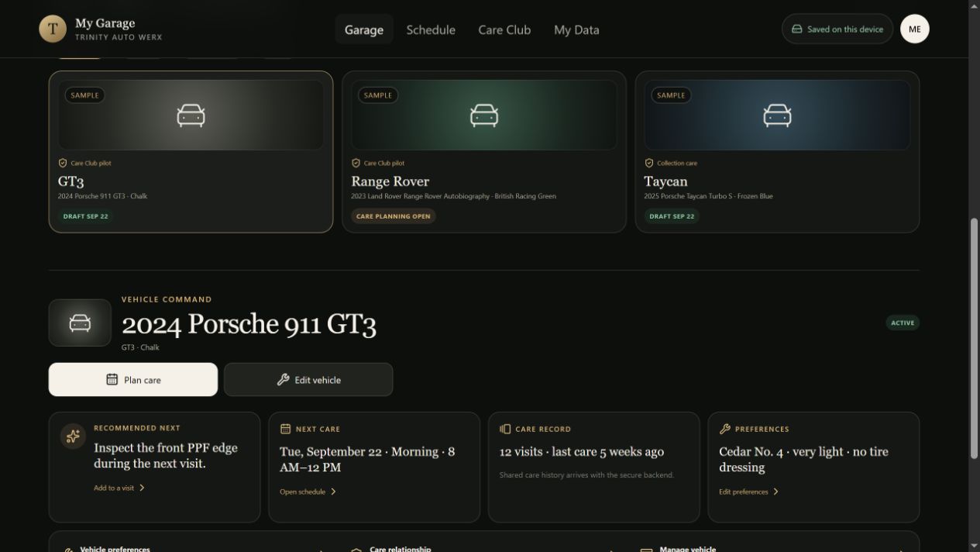Viewport: 980px width, 552px height.
Task: Click the car icon in Taycan card banner
Action: (x=777, y=116)
